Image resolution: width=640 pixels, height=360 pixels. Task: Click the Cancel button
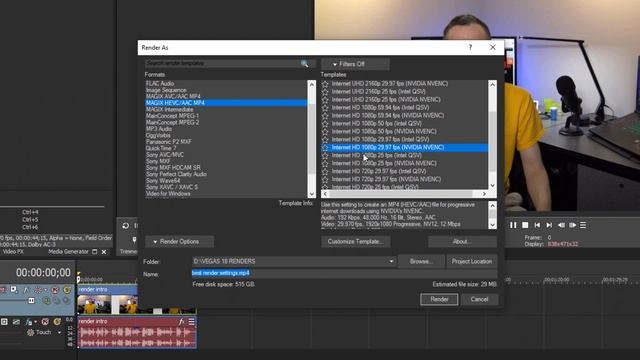tap(479, 299)
